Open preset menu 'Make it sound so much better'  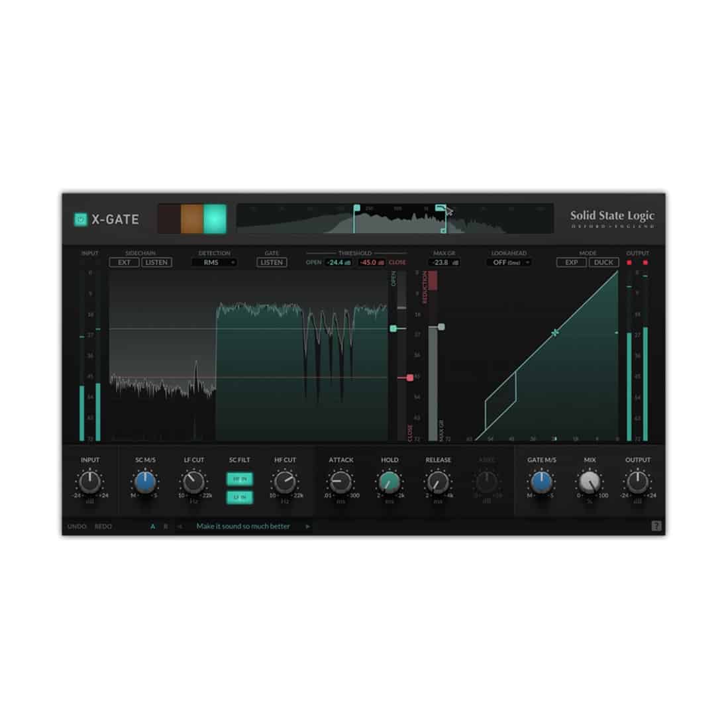point(243,527)
